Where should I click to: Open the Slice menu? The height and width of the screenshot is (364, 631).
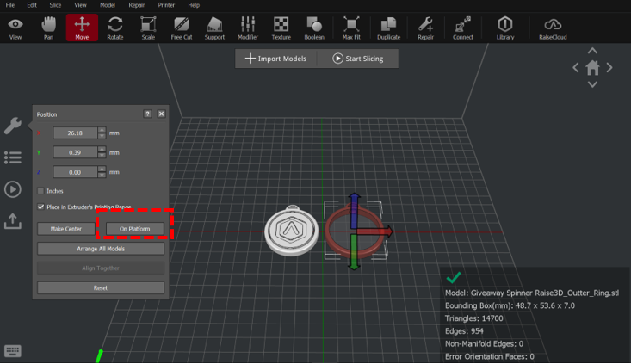[55, 5]
